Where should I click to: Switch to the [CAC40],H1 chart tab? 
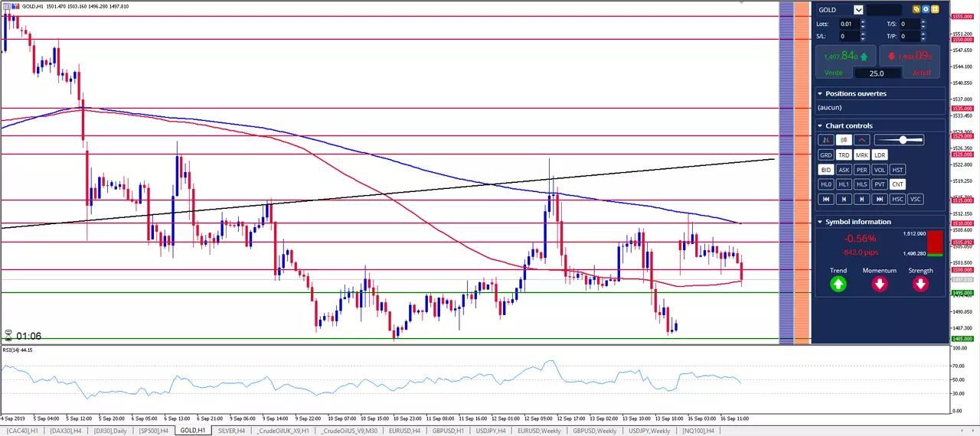click(23, 431)
